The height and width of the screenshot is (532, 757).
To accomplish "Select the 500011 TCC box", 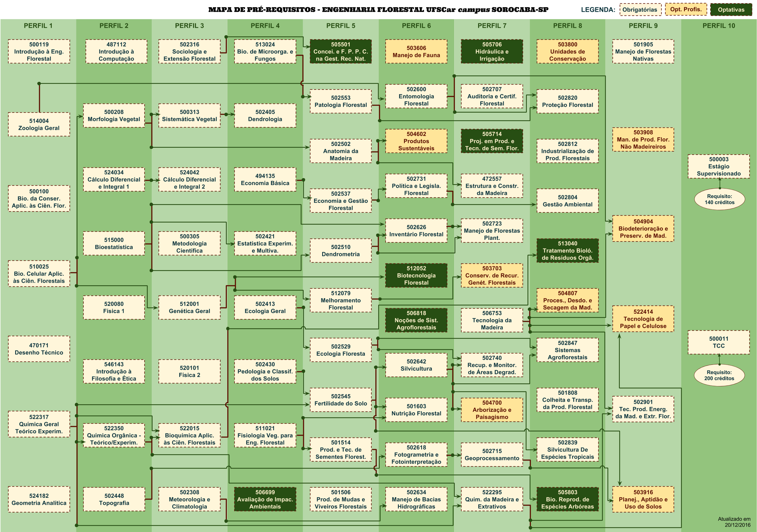I will click(719, 342).
